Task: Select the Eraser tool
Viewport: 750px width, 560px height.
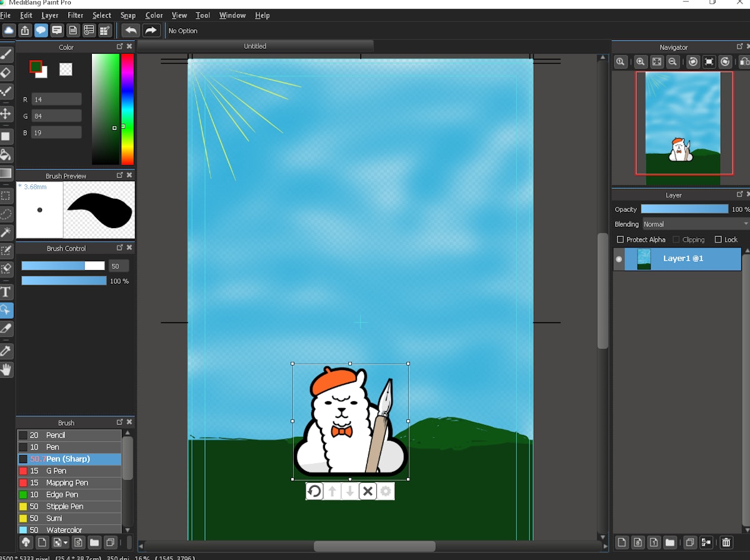Action: [x=7, y=72]
